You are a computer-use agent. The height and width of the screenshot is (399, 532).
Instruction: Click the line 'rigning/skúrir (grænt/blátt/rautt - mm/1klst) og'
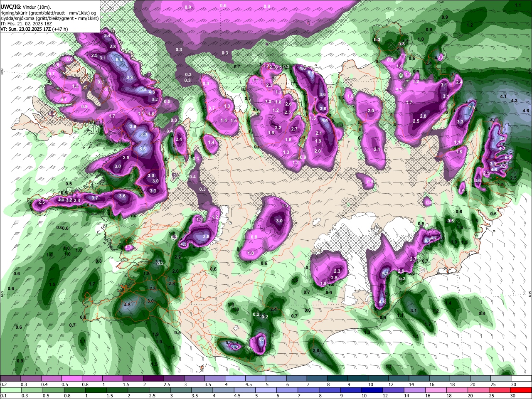(x=49, y=13)
